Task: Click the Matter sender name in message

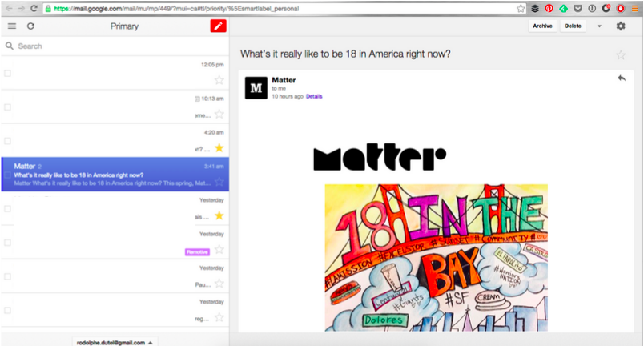Action: [x=284, y=80]
